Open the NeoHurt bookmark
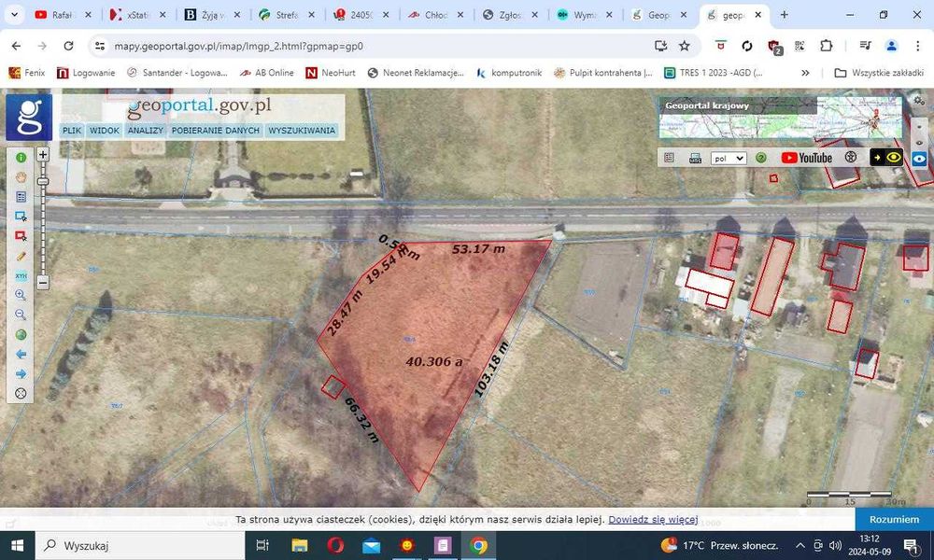This screenshot has width=934, height=560. click(331, 73)
